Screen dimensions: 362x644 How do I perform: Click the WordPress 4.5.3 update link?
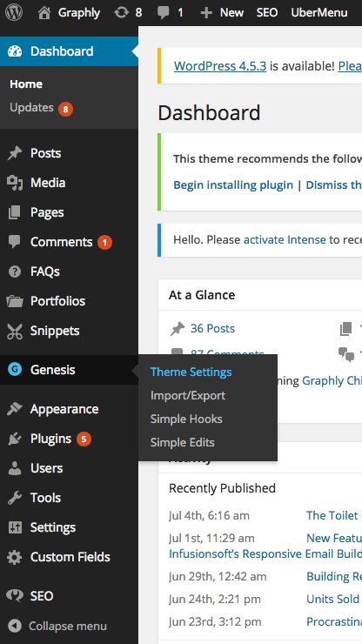click(x=220, y=66)
